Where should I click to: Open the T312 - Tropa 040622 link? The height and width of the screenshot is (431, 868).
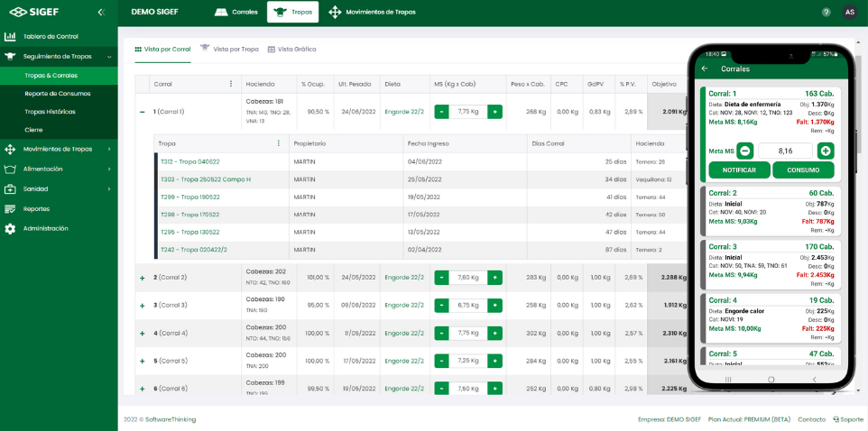coord(189,161)
